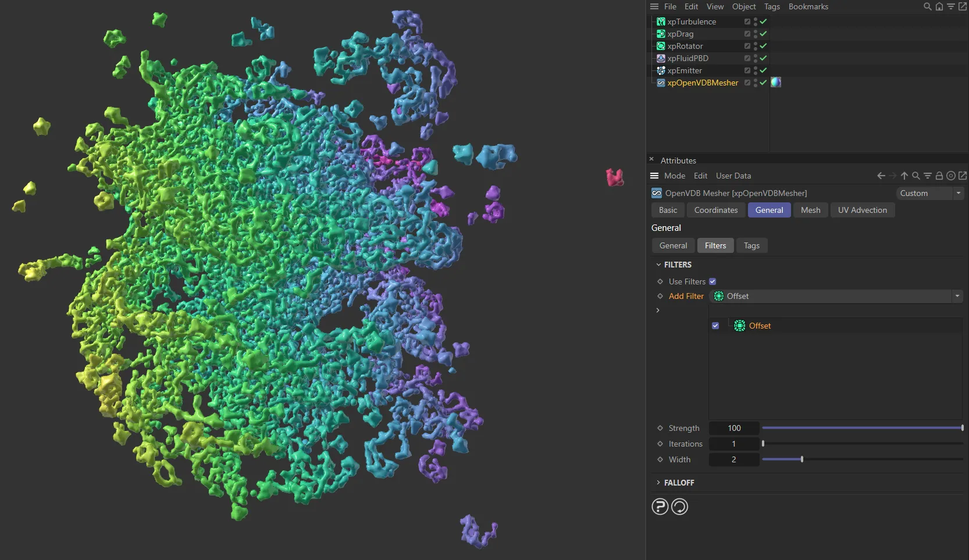Click the xpDrag object icon
The width and height of the screenshot is (969, 560).
[661, 34]
